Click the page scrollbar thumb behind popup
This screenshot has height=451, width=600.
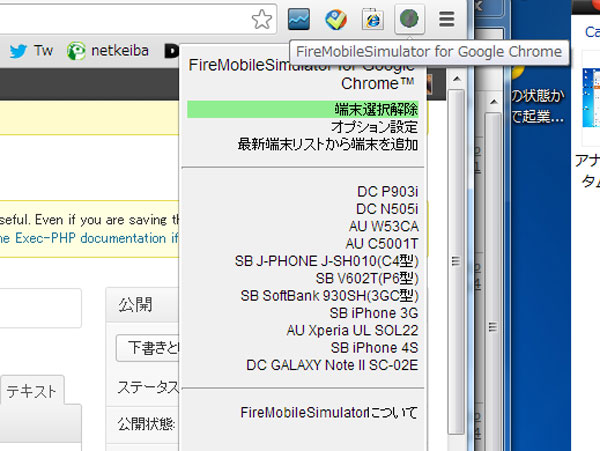(493, 283)
